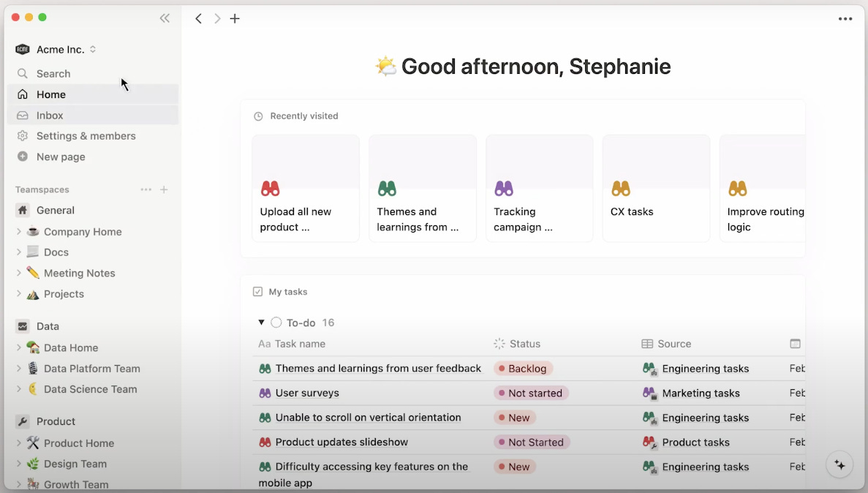Open Product tasks source link

pos(696,442)
